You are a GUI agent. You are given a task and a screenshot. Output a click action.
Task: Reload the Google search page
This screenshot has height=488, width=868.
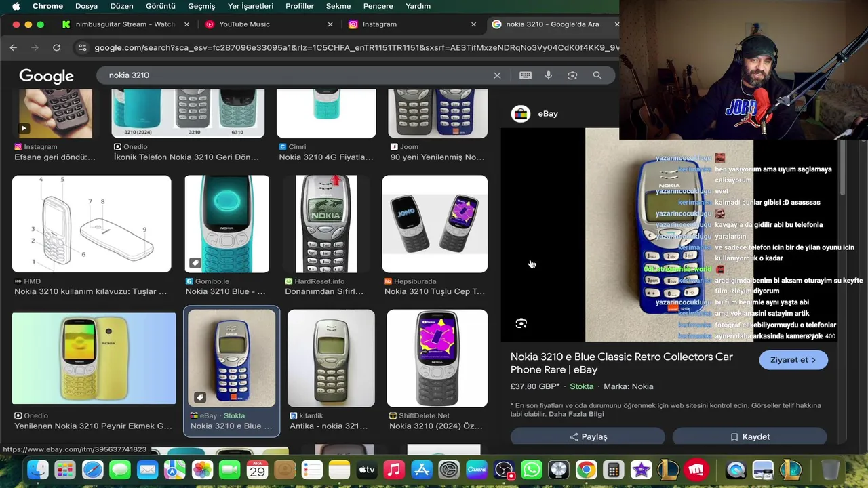coord(57,47)
